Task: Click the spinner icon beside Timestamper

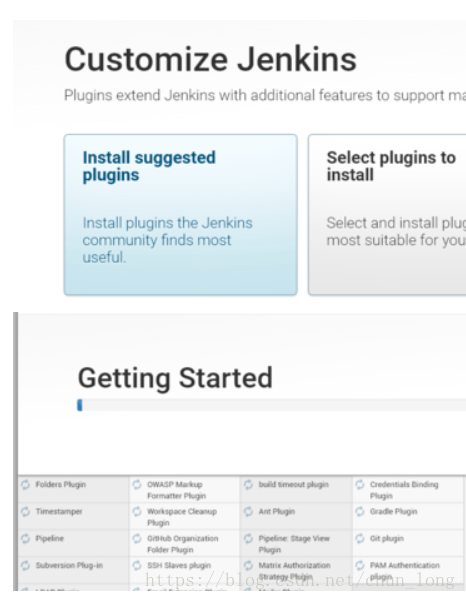Action: pyautogui.click(x=26, y=512)
